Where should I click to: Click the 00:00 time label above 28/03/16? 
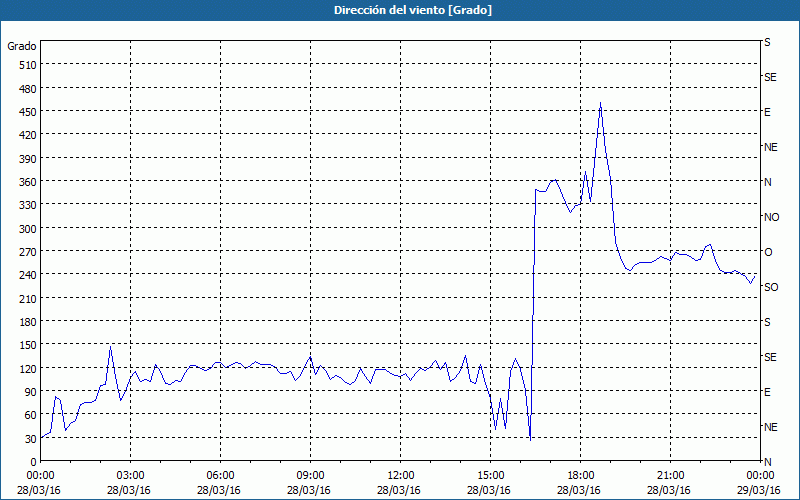click(x=39, y=476)
